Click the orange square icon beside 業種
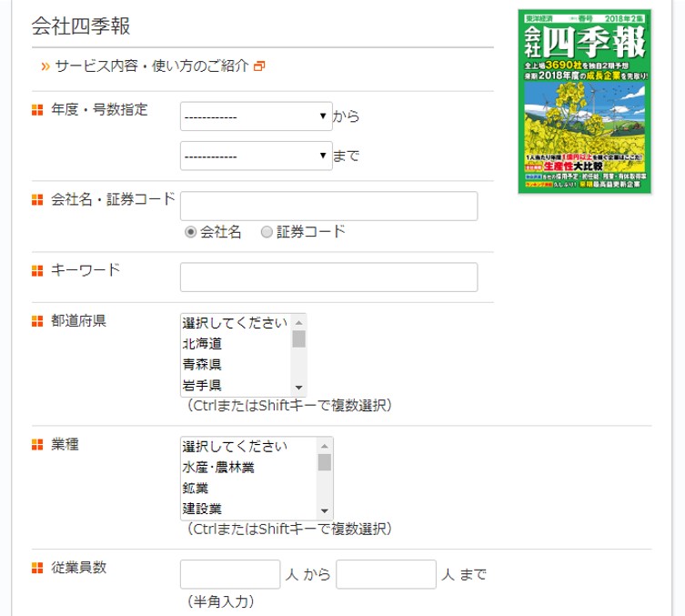Screen dimensions: 685x616 pyautogui.click(x=37, y=445)
